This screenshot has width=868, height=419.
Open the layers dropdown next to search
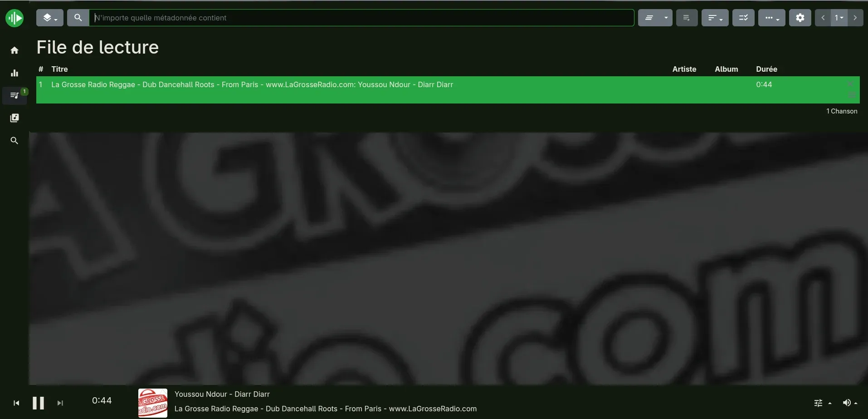[50, 18]
